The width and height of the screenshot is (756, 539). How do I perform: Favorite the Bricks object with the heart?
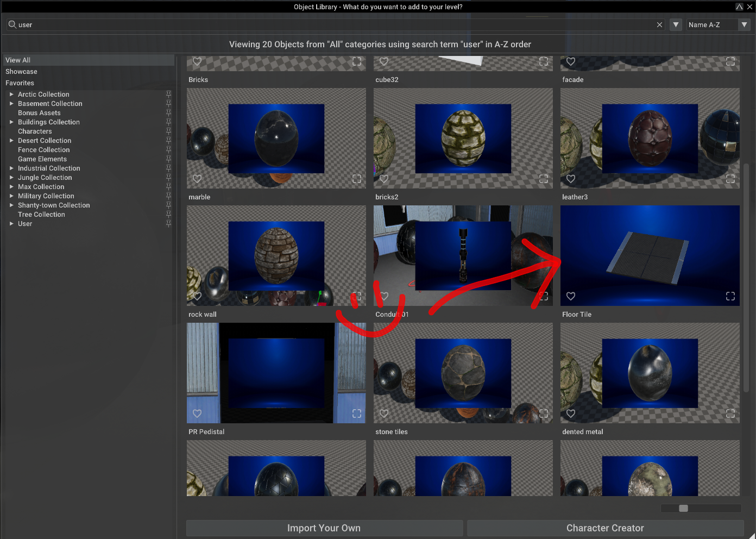coord(197,62)
